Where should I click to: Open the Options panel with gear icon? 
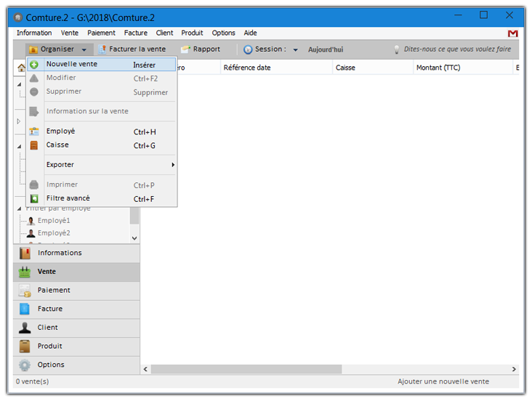click(25, 365)
